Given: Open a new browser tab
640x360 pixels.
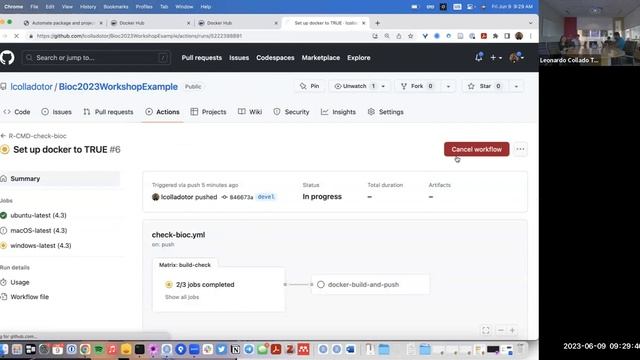Looking at the screenshot, I should pos(377,23).
